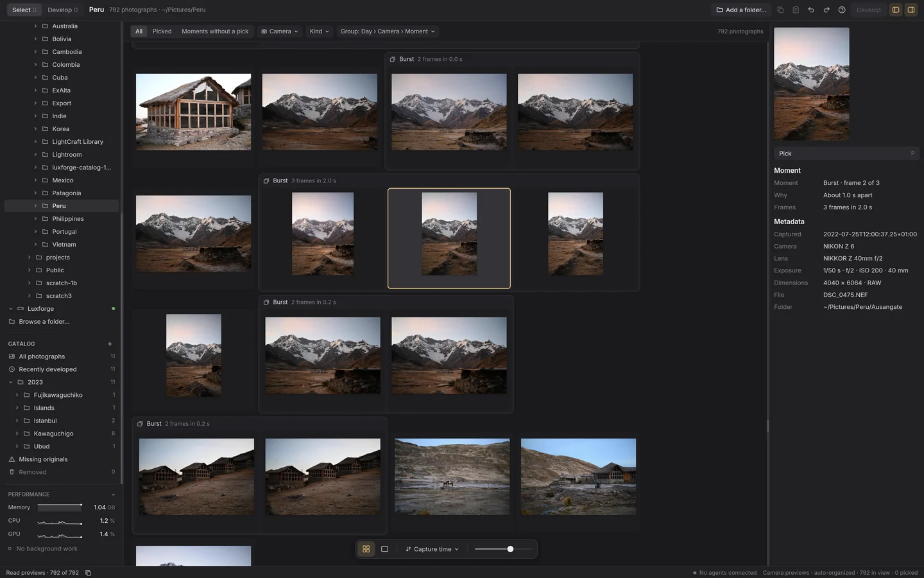Click the copy settings icon in top toolbar

click(780, 10)
